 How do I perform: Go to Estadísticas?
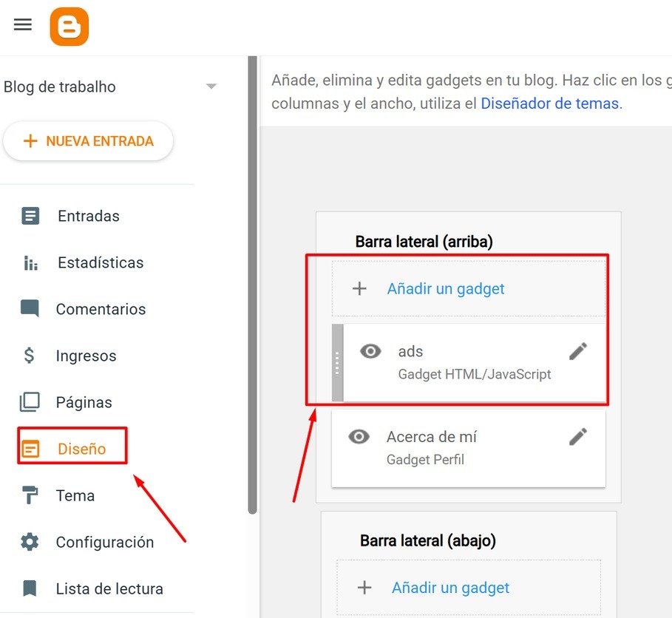pyautogui.click(x=101, y=262)
